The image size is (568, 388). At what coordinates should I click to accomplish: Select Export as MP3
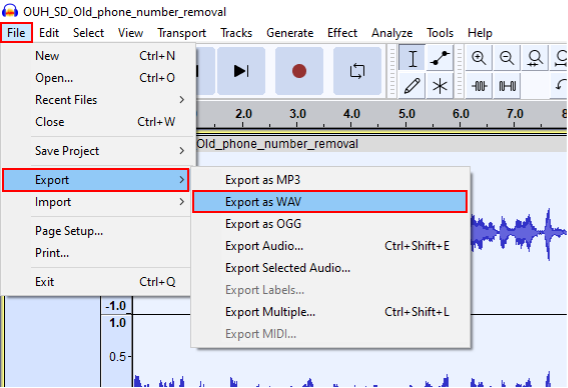pyautogui.click(x=330, y=180)
